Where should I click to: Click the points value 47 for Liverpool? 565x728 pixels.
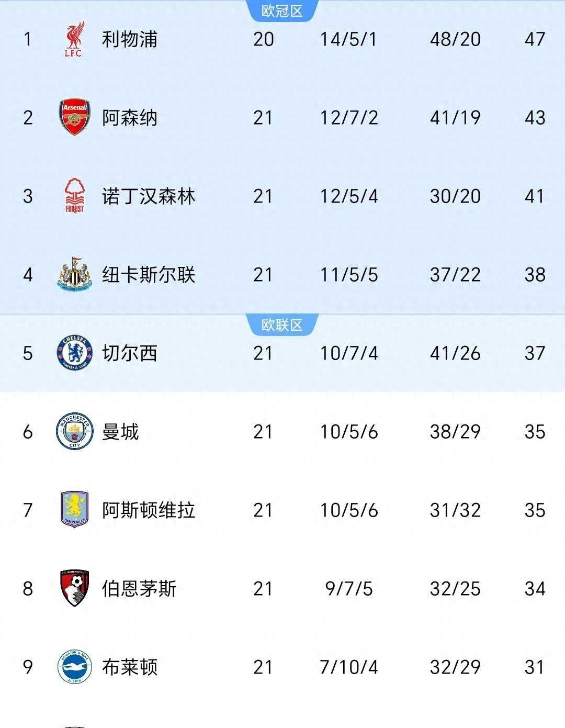click(534, 39)
